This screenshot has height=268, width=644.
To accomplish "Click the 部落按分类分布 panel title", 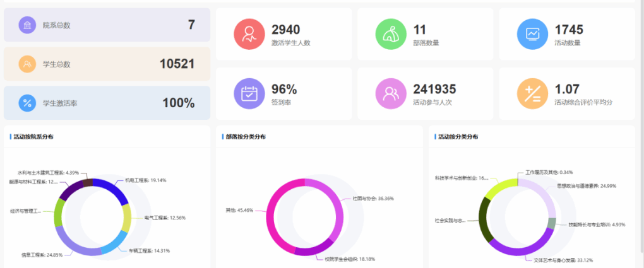I will tap(246, 137).
